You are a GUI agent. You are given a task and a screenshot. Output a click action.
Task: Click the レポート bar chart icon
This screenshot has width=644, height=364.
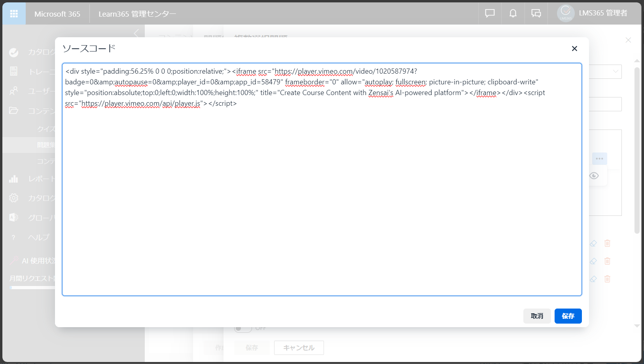(14, 179)
